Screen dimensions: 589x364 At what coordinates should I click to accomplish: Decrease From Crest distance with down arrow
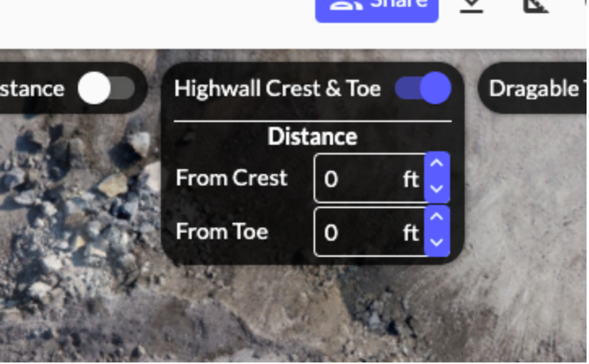tap(436, 189)
